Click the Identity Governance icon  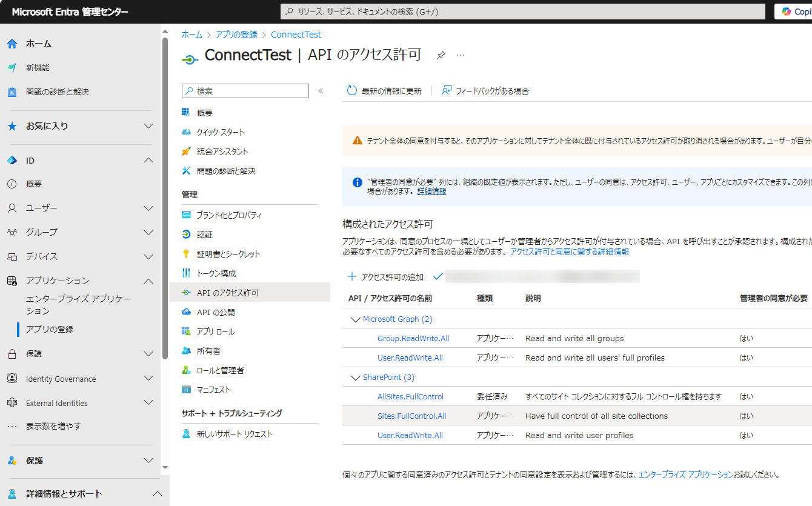tap(12, 379)
